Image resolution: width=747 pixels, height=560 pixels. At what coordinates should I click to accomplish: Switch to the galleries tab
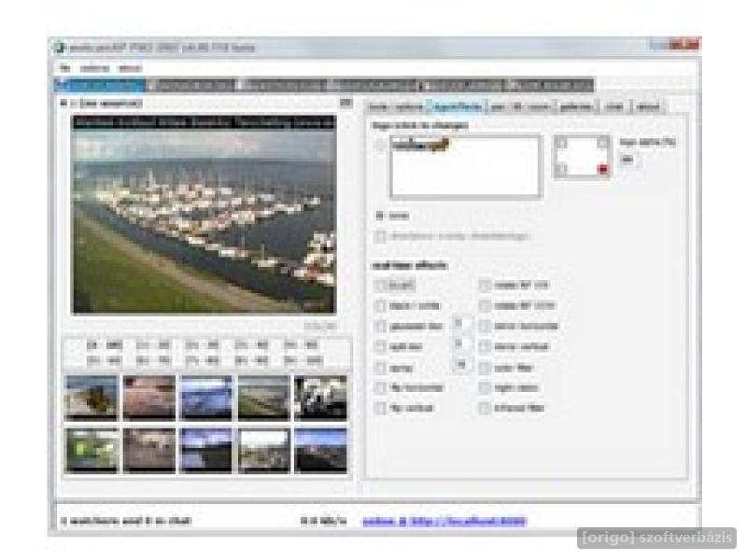(x=576, y=107)
